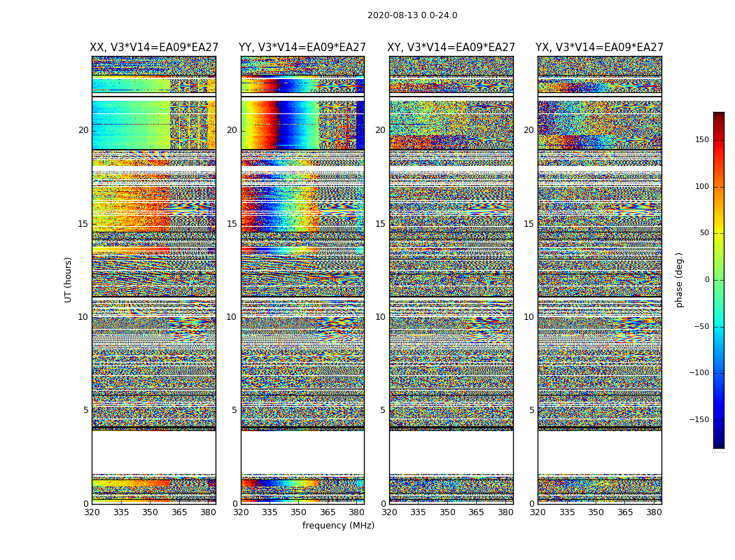Click the 350 MHz tick under XX panel
Screen dimensions: 735x560
pyautogui.click(x=150, y=512)
